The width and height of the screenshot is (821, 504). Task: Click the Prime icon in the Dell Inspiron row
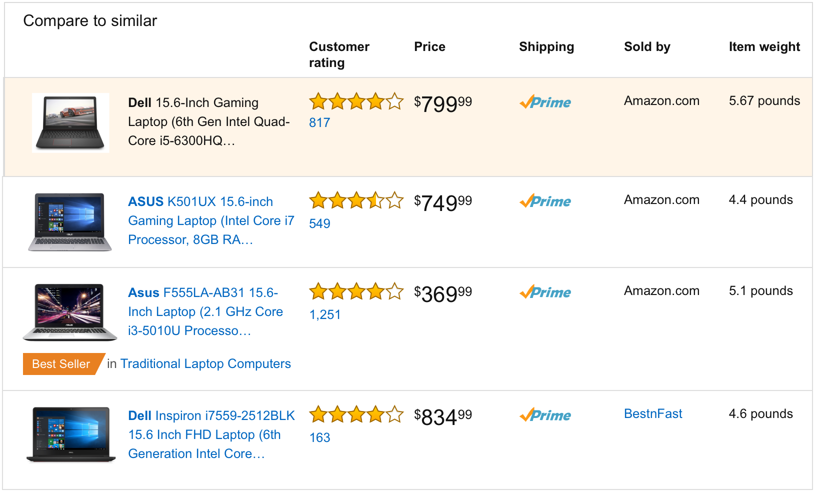(x=545, y=415)
